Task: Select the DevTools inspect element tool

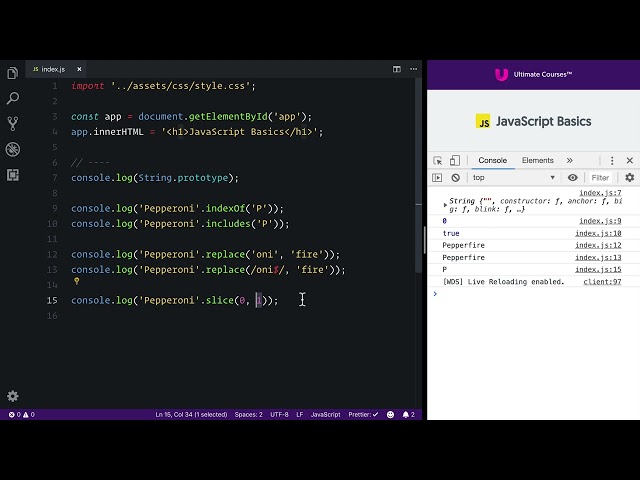Action: pos(438,160)
